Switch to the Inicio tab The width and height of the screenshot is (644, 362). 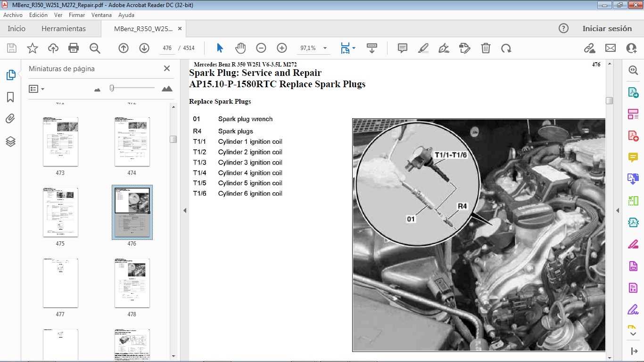17,28
